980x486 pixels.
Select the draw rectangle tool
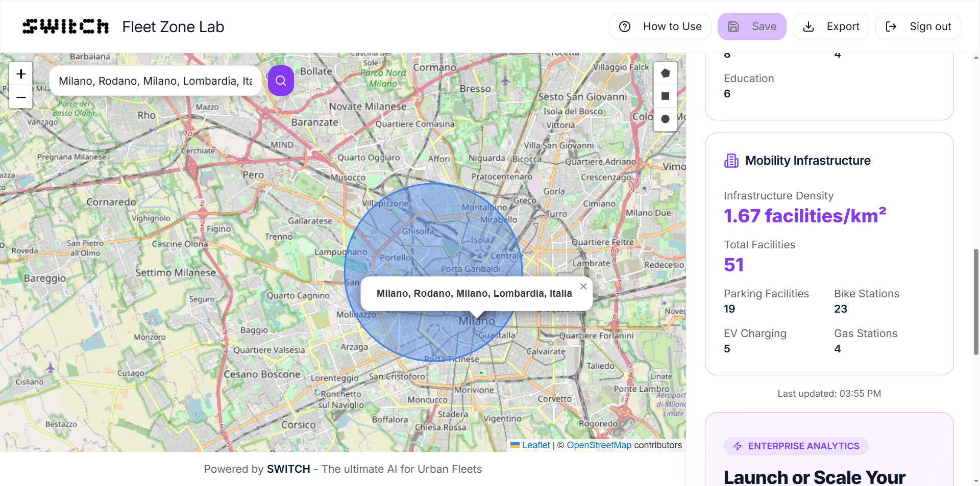(665, 96)
